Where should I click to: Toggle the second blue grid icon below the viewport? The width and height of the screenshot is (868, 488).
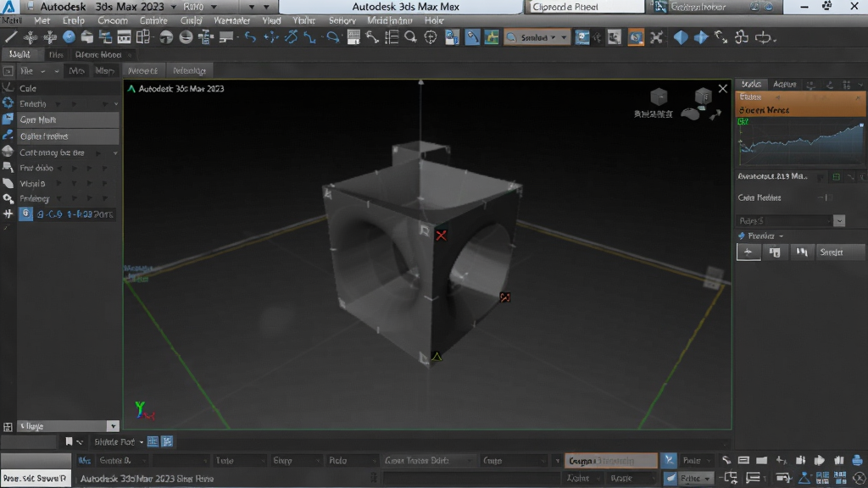coord(167,441)
